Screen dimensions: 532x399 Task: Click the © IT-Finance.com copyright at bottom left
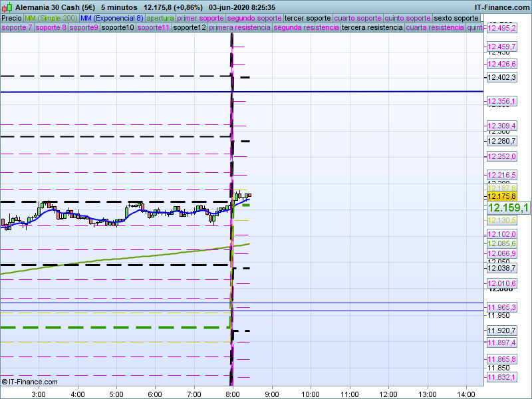(30, 382)
